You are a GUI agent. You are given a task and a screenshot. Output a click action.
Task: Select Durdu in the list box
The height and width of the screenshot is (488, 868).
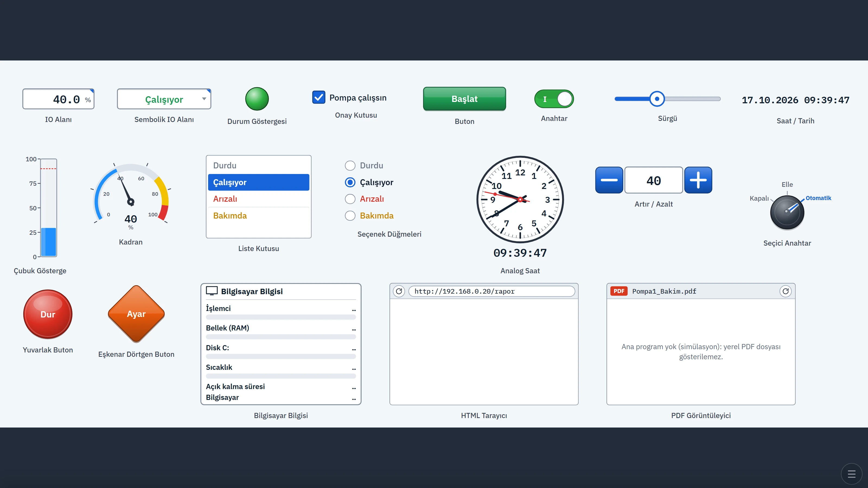pos(259,166)
